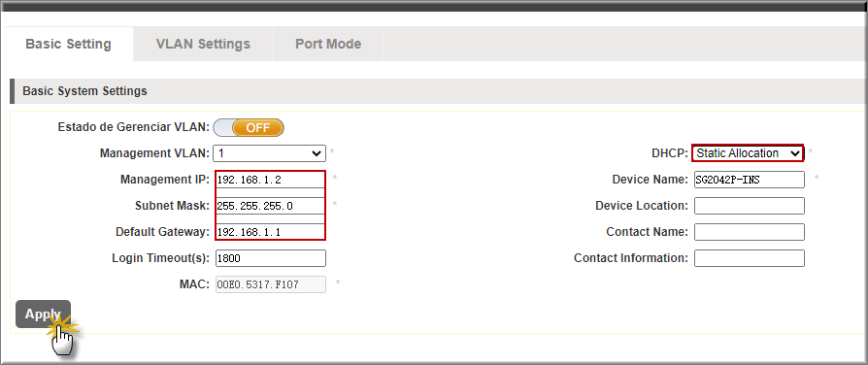Click the Login Timeout(s) field

click(270, 258)
